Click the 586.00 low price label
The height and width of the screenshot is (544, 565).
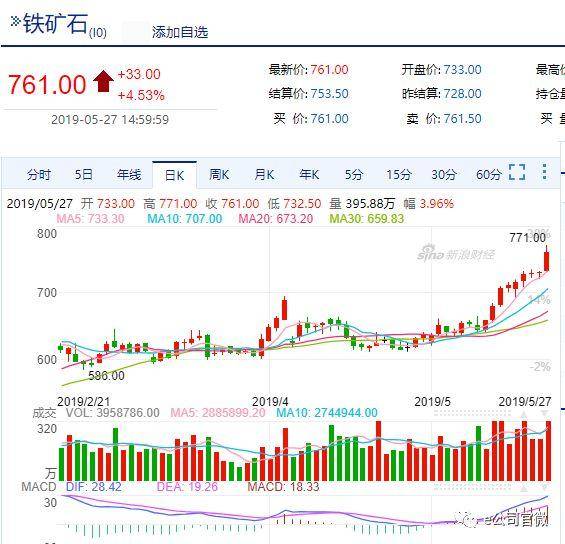(106, 375)
